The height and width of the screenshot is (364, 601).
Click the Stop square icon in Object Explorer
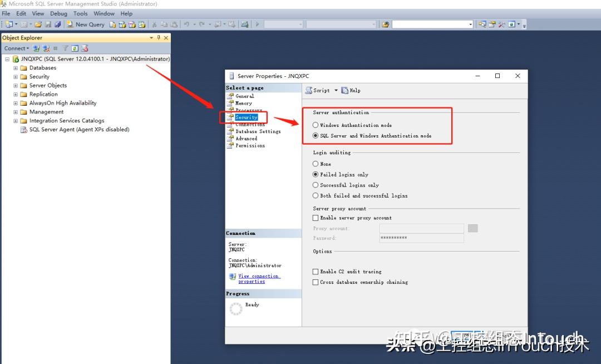pos(56,48)
